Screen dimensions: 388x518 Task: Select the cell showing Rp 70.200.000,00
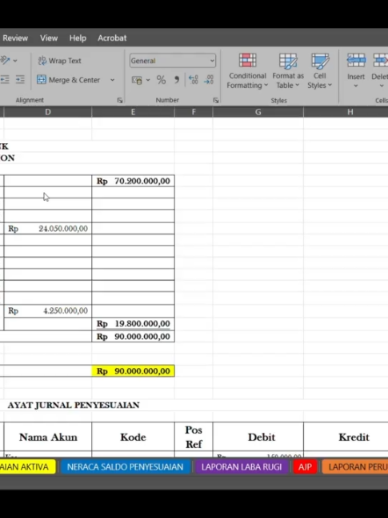(133, 181)
